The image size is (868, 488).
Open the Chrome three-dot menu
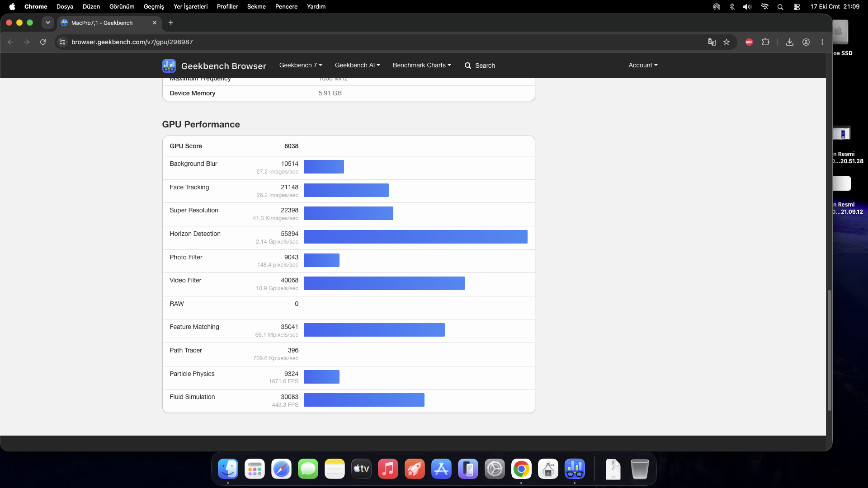tap(822, 42)
